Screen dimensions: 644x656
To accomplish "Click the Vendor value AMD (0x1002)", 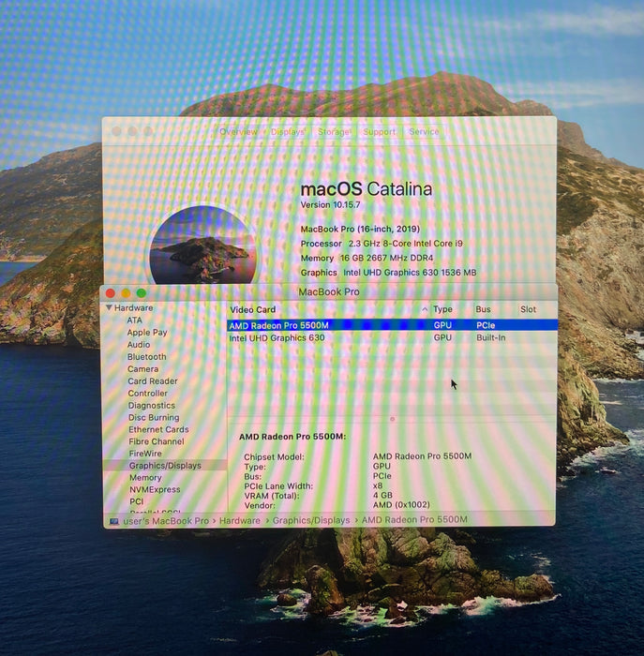I will (401, 505).
